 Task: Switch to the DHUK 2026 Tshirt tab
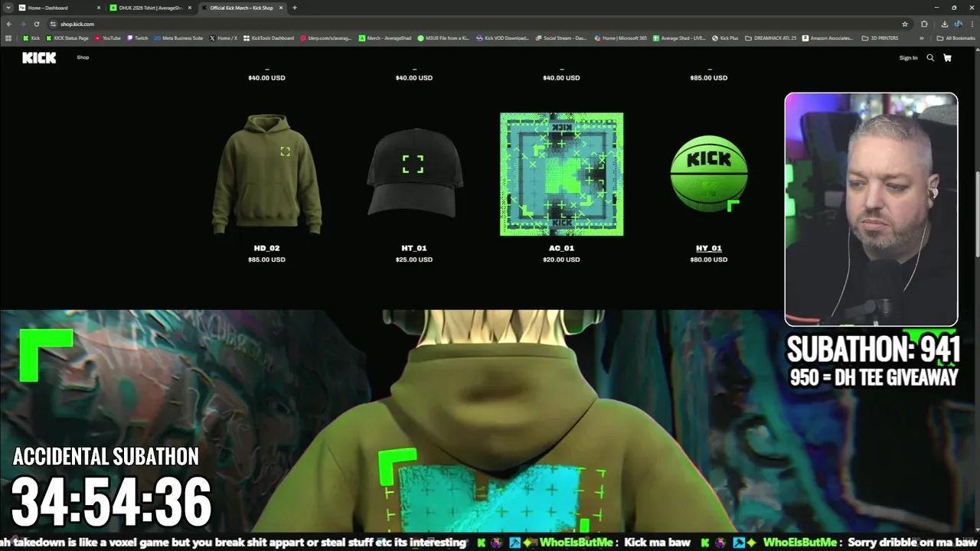[x=149, y=8]
